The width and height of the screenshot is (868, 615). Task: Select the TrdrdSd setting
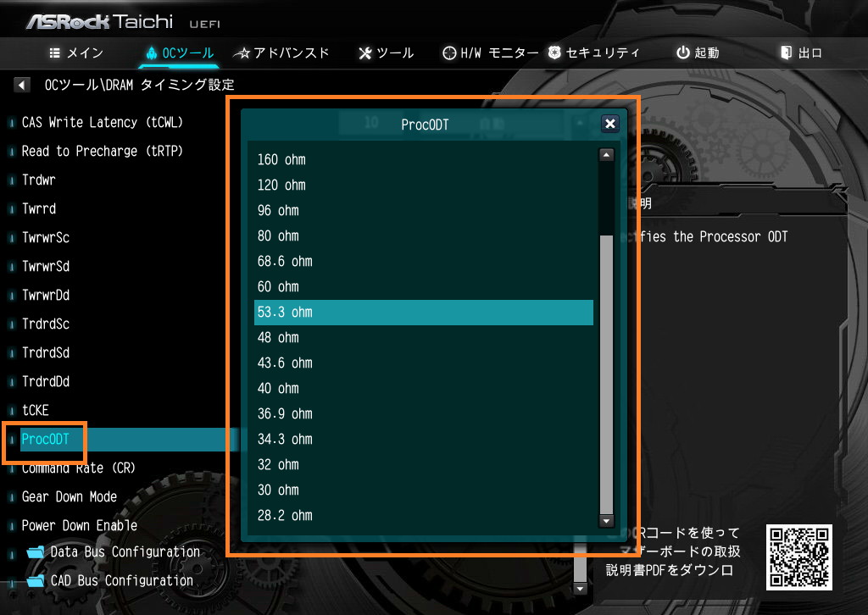pyautogui.click(x=46, y=352)
